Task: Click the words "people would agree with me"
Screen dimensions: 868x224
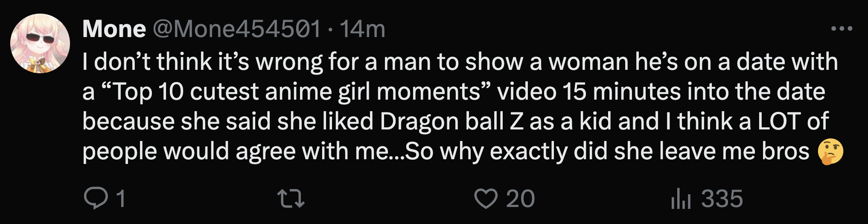Action: (236, 151)
